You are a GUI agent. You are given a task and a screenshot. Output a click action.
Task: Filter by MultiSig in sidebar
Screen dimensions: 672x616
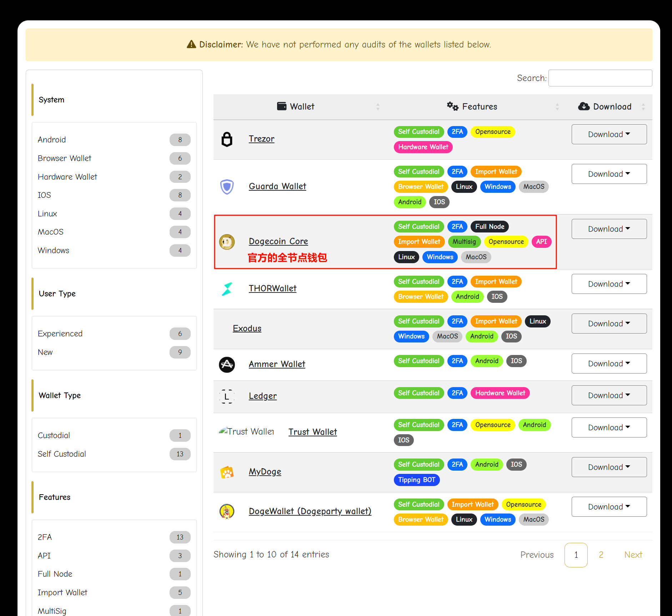(114, 611)
